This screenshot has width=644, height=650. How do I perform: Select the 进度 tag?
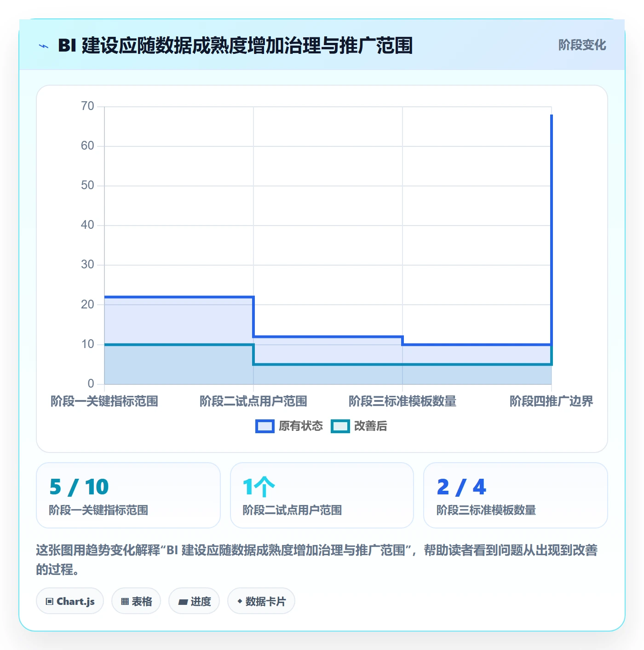click(194, 601)
